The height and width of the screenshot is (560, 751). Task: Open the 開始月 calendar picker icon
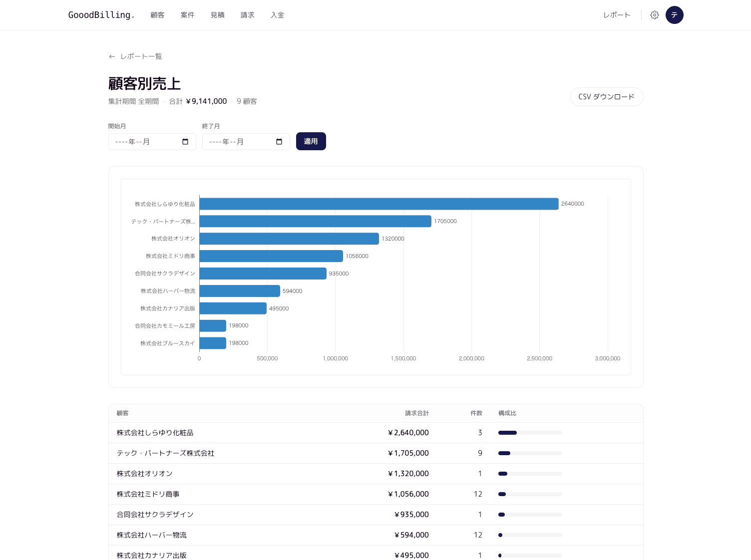[x=185, y=142]
